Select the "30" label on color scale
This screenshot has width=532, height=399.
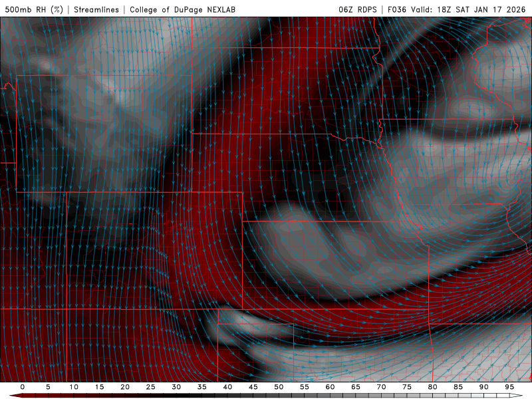(176, 387)
